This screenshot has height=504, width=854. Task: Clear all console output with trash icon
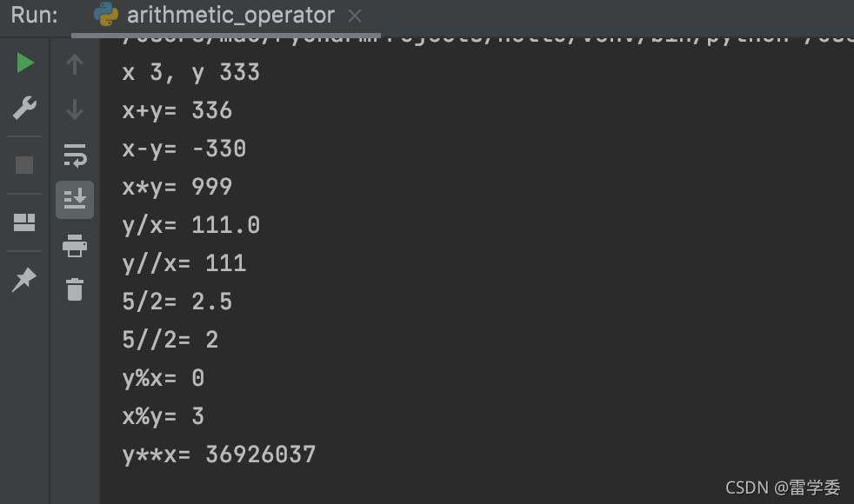(75, 289)
